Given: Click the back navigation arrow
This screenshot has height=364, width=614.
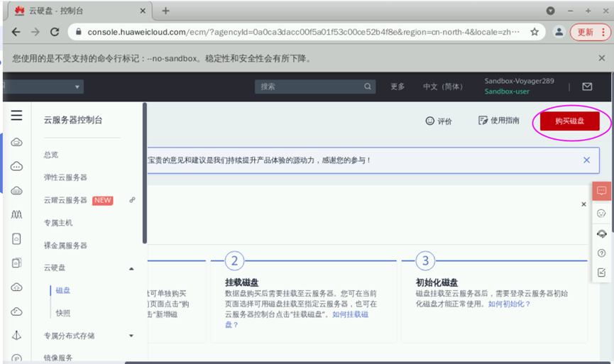Looking at the screenshot, I should (16, 32).
